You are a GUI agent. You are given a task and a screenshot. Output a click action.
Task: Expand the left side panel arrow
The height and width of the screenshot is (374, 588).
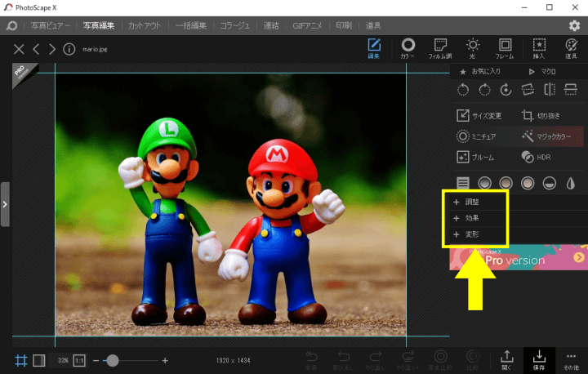tap(5, 204)
